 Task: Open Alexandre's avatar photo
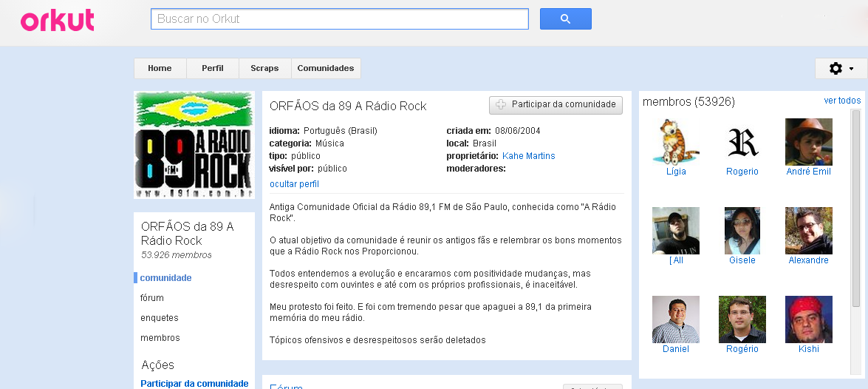click(x=809, y=231)
